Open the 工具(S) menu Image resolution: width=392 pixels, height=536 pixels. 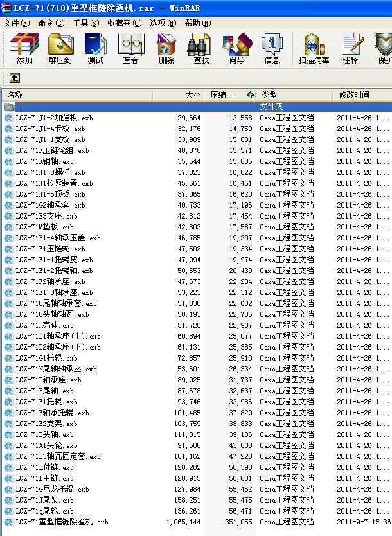pos(86,23)
